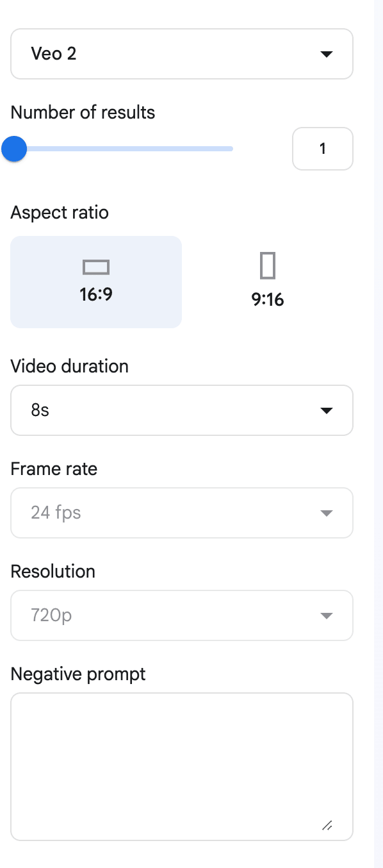
Task: Click the caret arrow in the Veo 2 selector
Action: point(327,54)
